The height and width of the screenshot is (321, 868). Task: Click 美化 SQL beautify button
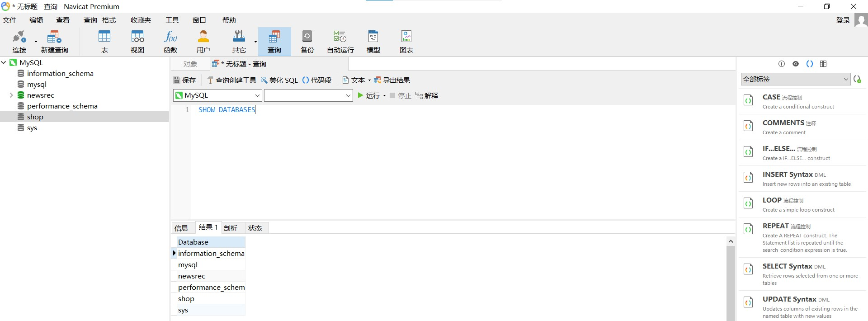[x=279, y=80]
